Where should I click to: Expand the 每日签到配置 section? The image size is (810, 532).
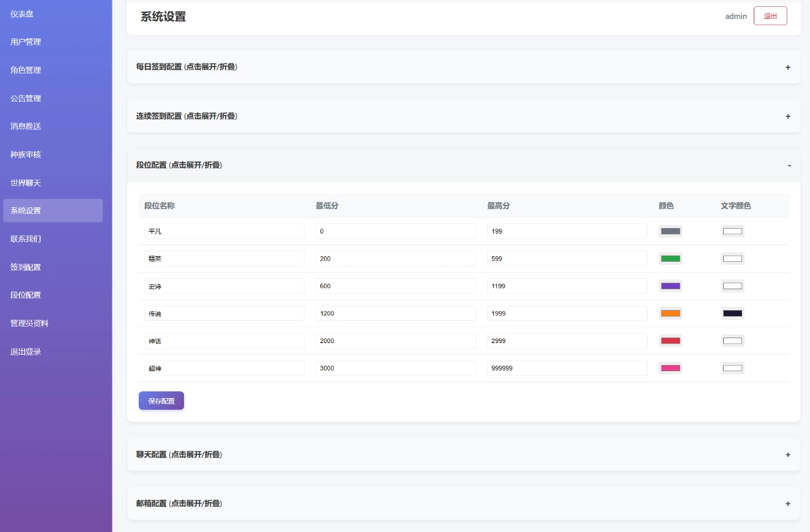[463, 67]
